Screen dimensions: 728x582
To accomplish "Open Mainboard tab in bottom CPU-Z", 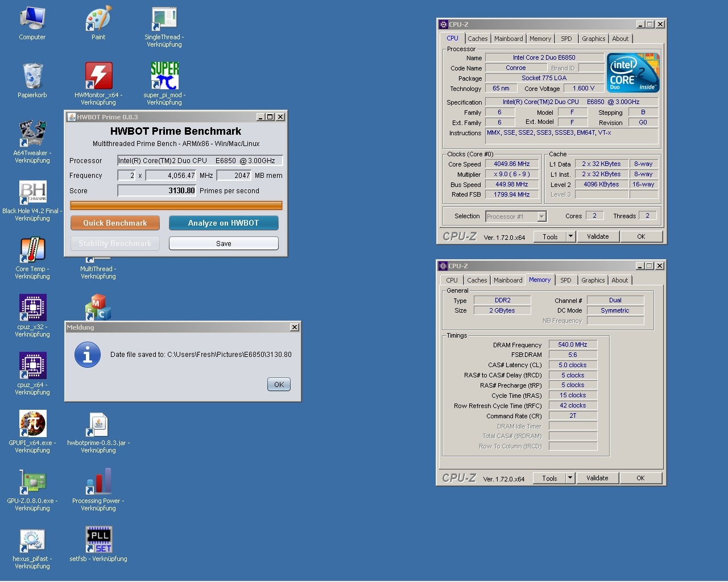I will coord(508,280).
